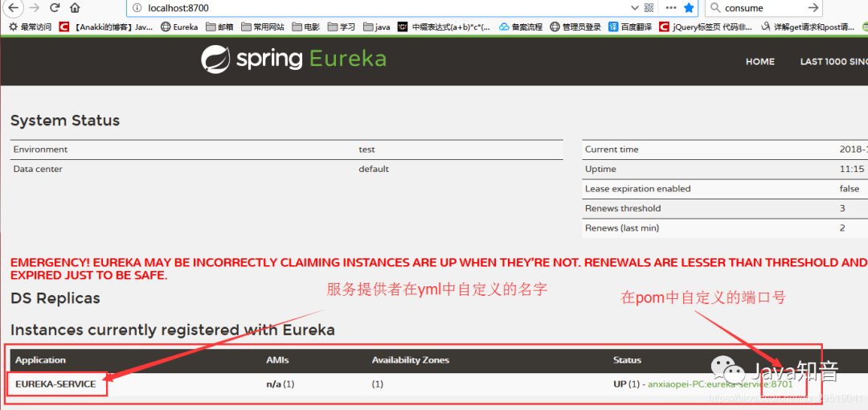Click the Lease expiration enabled label

pos(637,189)
